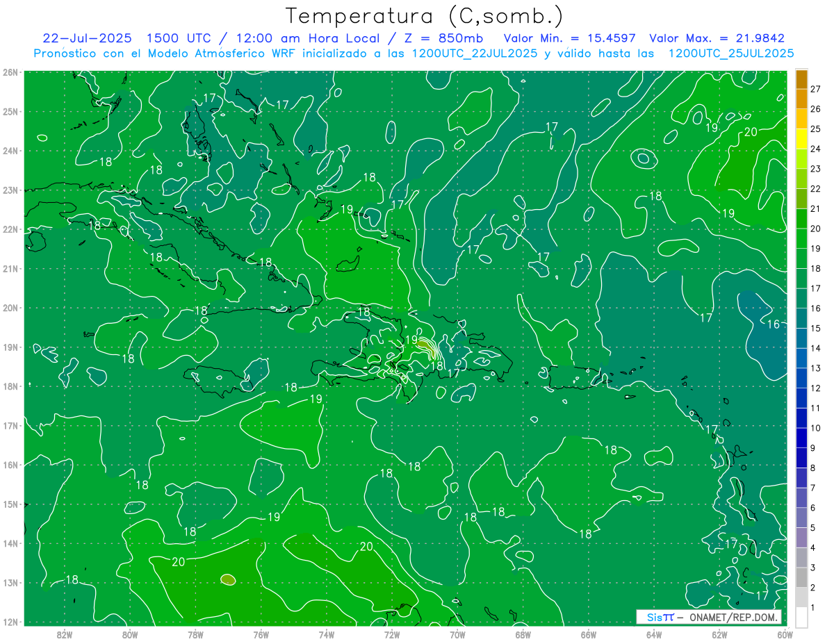Click the title 'Temperatura (C,somb.)'
The height and width of the screenshot is (644, 834).
(x=425, y=16)
